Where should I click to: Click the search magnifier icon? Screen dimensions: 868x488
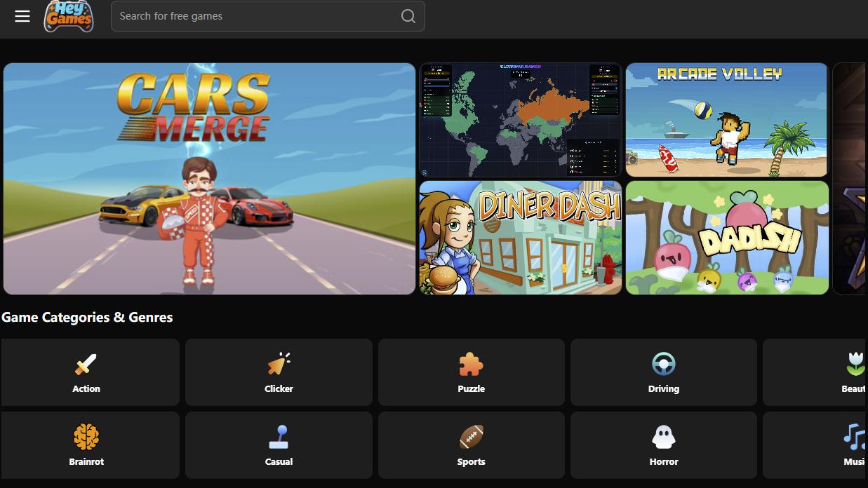pyautogui.click(x=408, y=15)
